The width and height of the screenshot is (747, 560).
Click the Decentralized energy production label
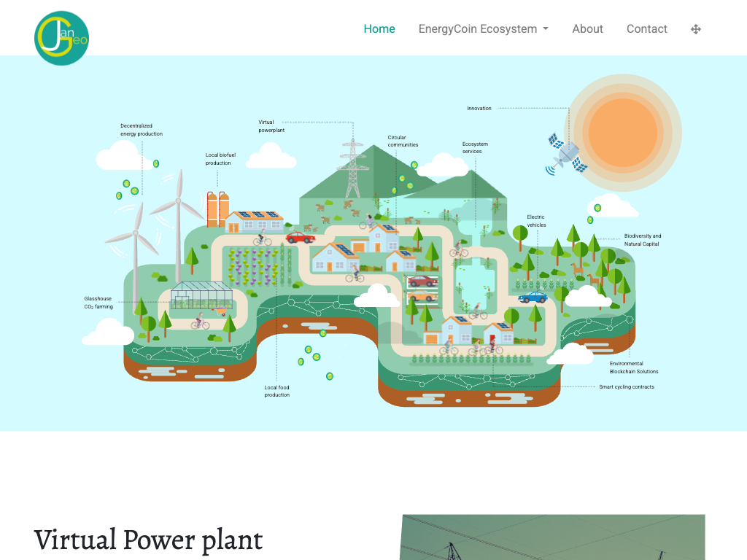pos(142,130)
